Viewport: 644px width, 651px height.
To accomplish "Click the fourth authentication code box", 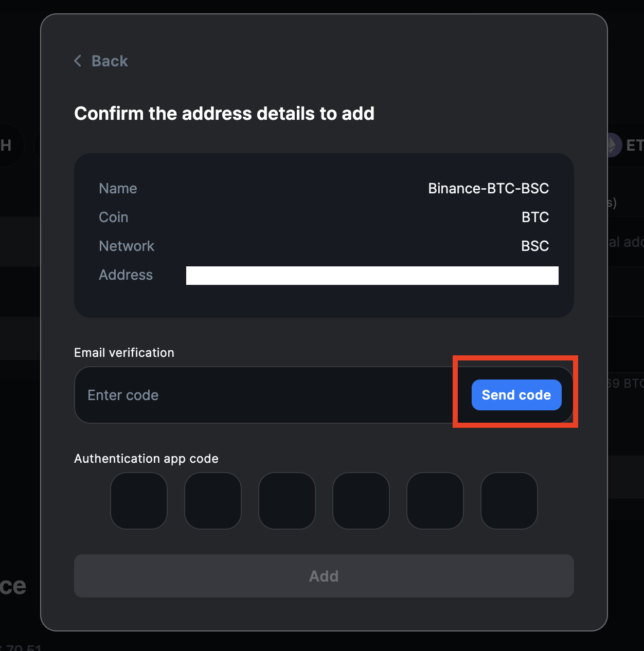I will pos(361,501).
